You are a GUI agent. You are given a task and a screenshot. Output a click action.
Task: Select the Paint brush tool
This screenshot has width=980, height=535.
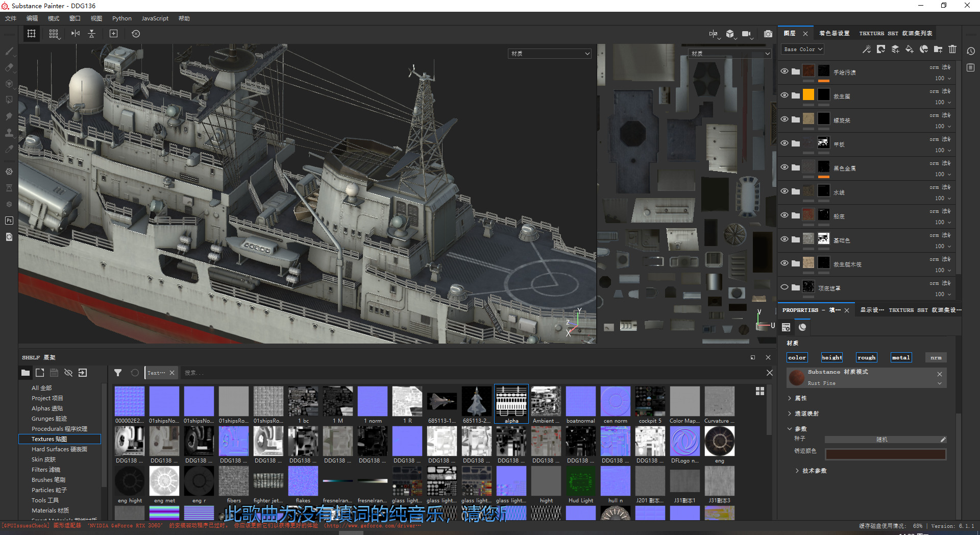click(9, 51)
